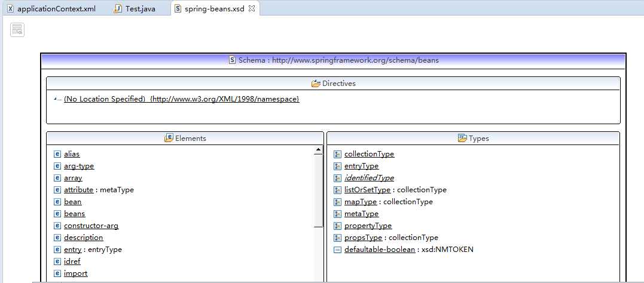This screenshot has height=283, width=644.
Task: Click the show properties icon below the tabs
Action: 17,29
